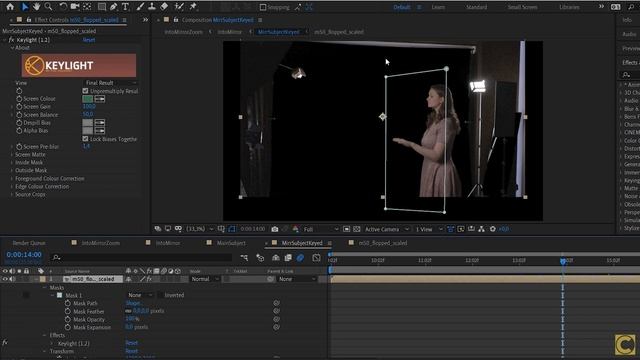This screenshot has width=640, height=360.
Task: Select the Hand tool
Action: pos(37,7)
